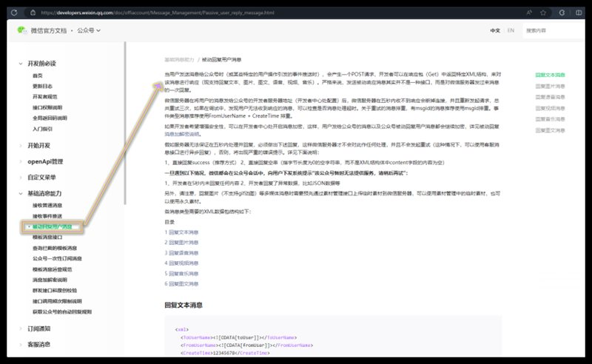
Task: Jump to 回复图文消息 in the page outline
Action: pyautogui.click(x=550, y=131)
